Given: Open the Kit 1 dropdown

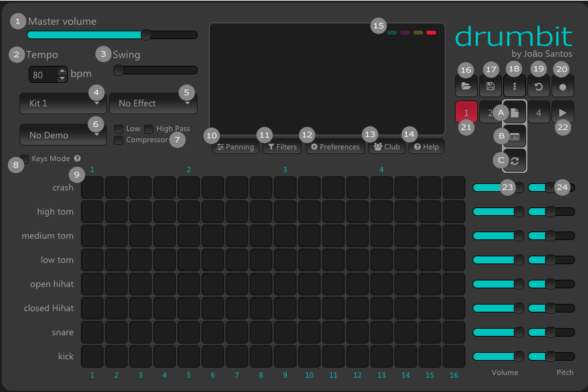Looking at the screenshot, I should (x=63, y=103).
